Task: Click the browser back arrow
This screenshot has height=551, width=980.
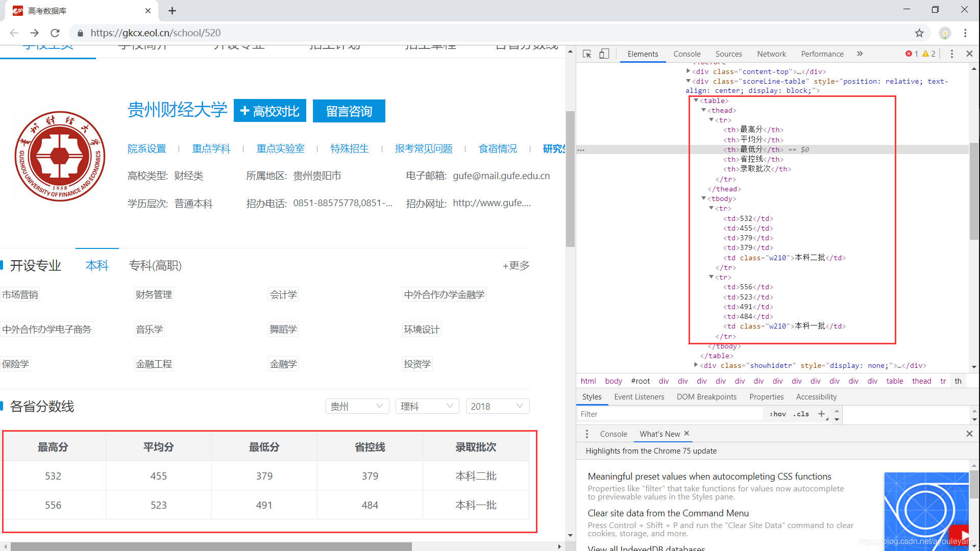Action: tap(14, 33)
